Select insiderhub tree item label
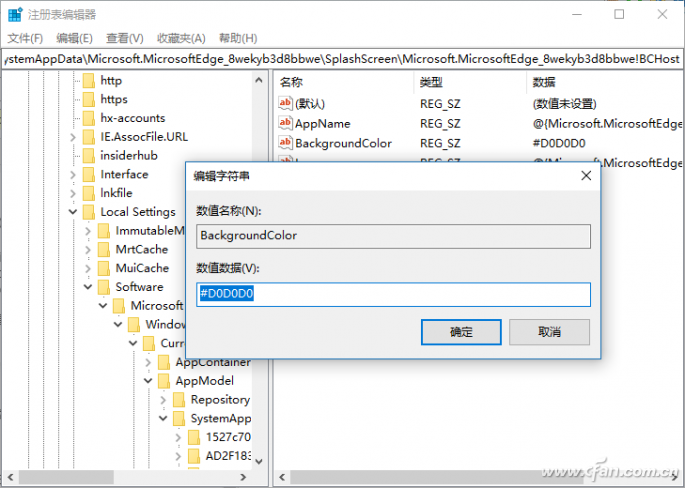This screenshot has width=685, height=488. (x=129, y=156)
